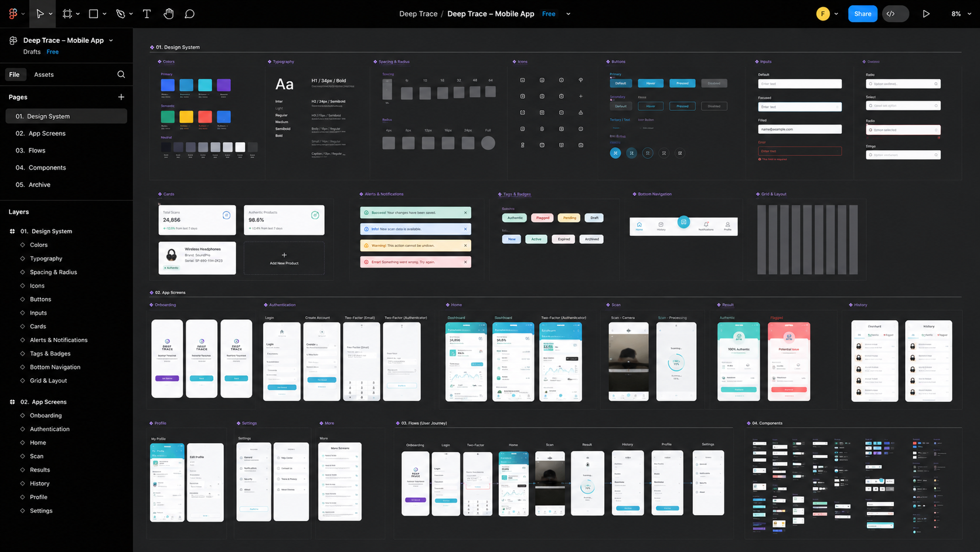Click the green semantic color swatch
Screen dimensions: 980x552
click(x=168, y=117)
